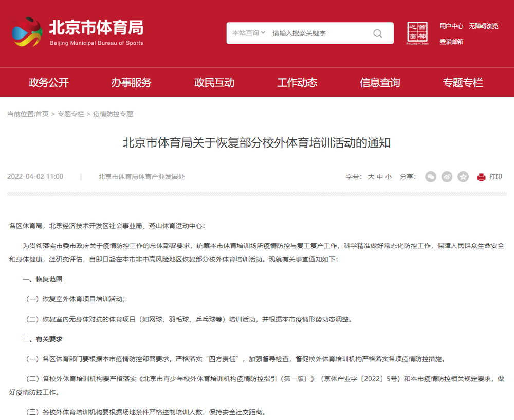Open the 办事服务 navigation menu

[x=132, y=83]
